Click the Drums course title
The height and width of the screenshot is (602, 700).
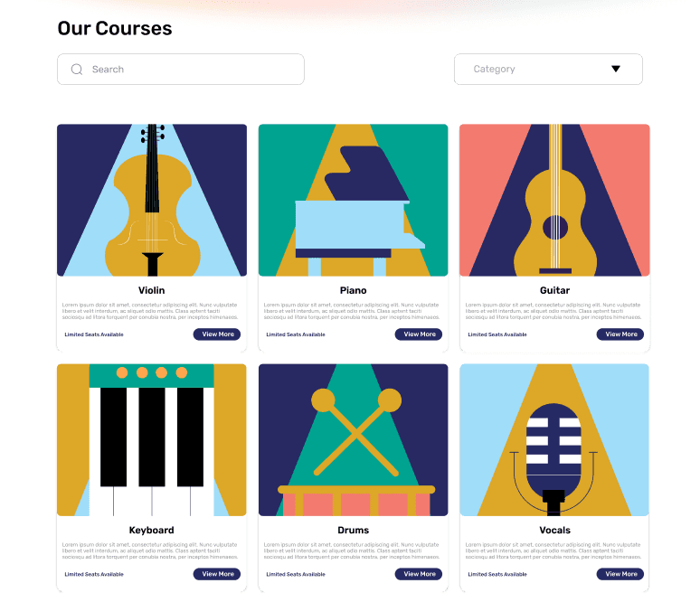(353, 530)
